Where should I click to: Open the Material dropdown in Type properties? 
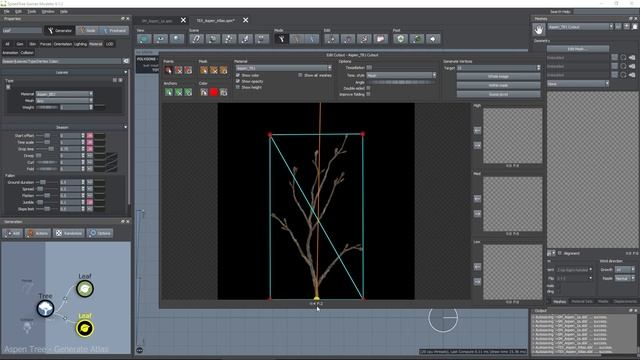tap(64, 94)
